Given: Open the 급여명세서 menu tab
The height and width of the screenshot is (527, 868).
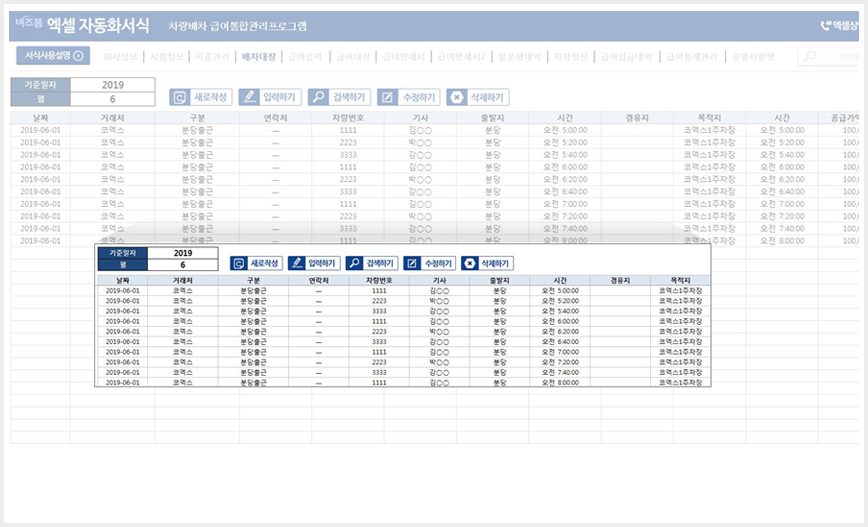Looking at the screenshot, I should click(404, 56).
